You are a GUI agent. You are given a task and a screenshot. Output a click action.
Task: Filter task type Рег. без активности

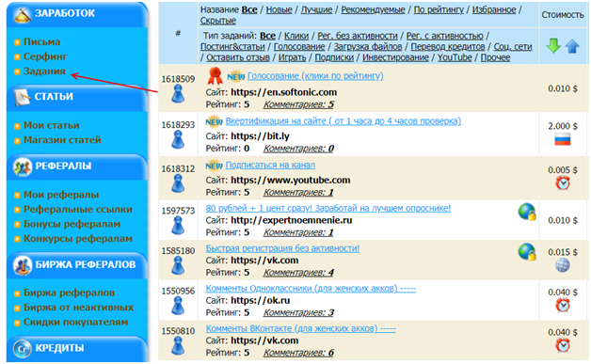(358, 36)
